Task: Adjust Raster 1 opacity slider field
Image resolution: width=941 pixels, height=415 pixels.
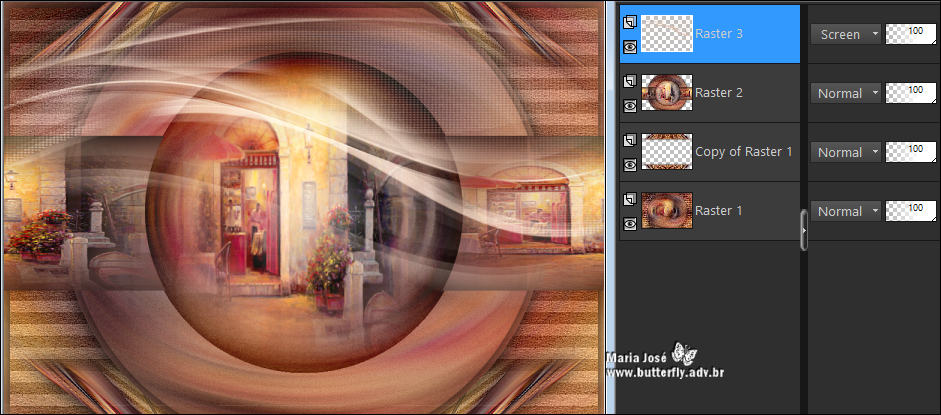Action: click(x=910, y=211)
